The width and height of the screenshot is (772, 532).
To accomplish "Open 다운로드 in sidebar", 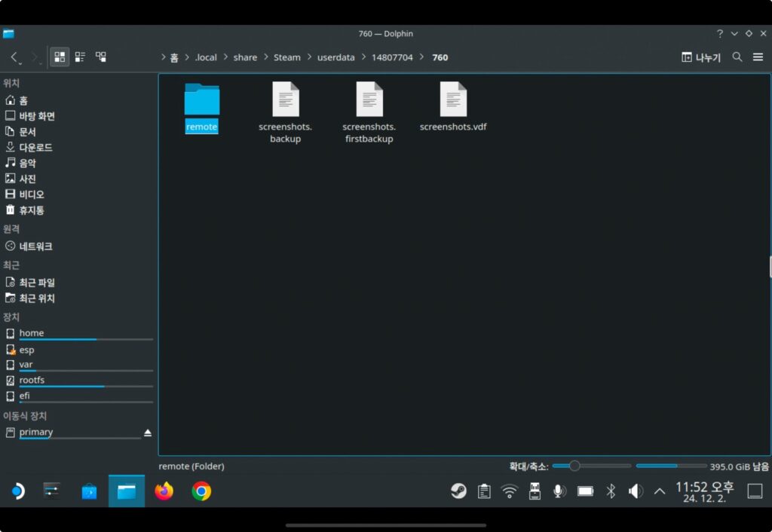I will point(78,147).
